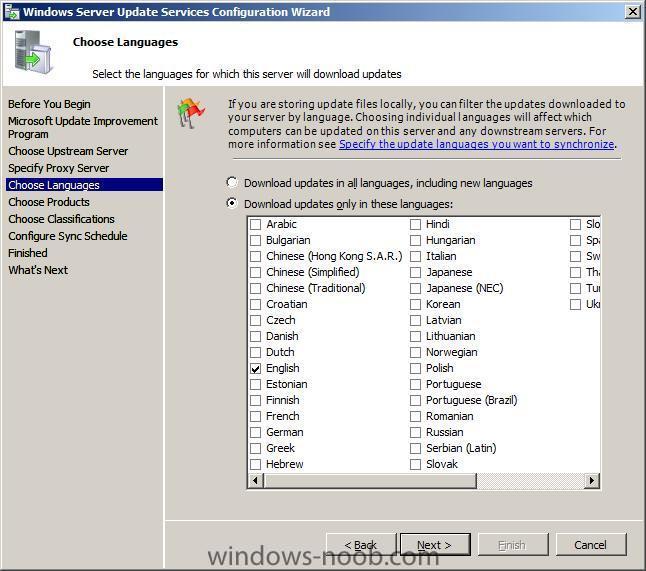
Task: Tick the Estonian checkbox
Action: (255, 384)
